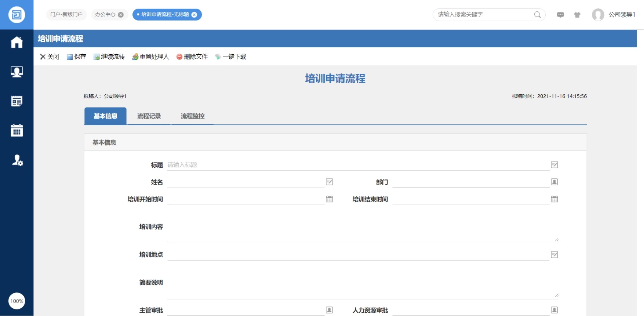Click the 部门 input field
Screen dimensions: 644x316
pyautogui.click(x=471, y=182)
